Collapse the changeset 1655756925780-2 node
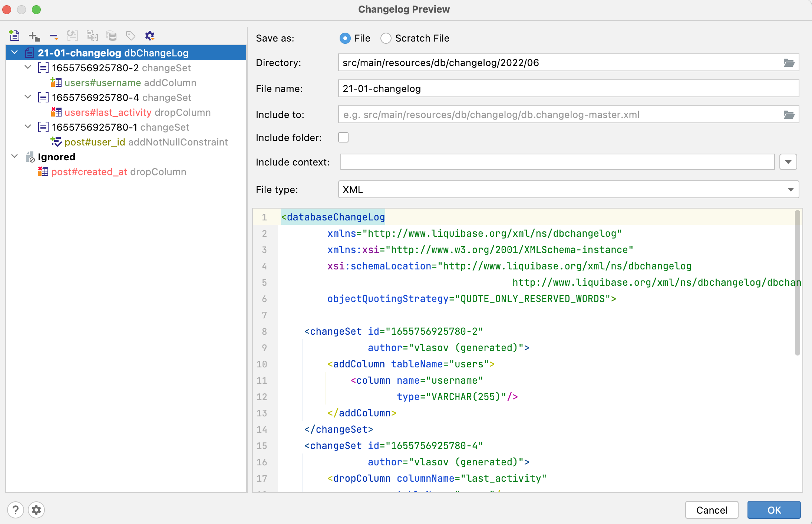 (28, 68)
